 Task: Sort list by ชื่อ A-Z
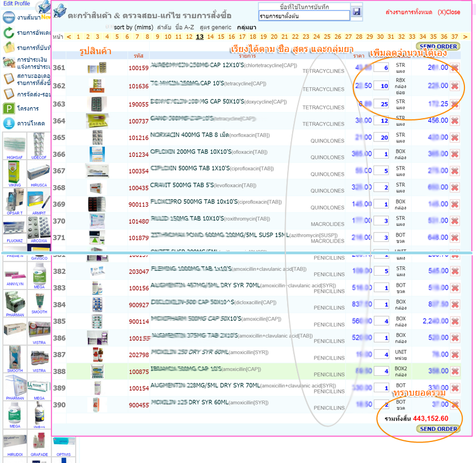click(x=184, y=27)
